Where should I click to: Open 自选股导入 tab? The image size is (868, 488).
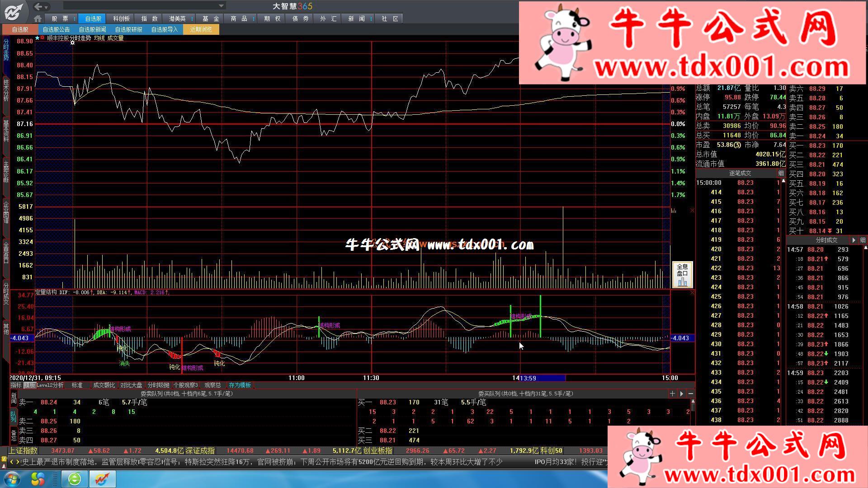click(165, 29)
